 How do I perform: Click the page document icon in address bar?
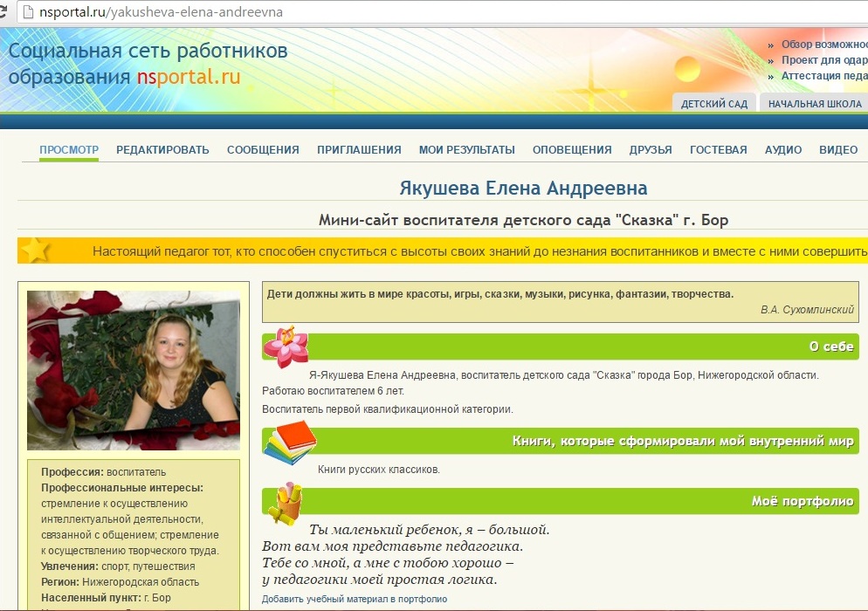pyautogui.click(x=28, y=11)
